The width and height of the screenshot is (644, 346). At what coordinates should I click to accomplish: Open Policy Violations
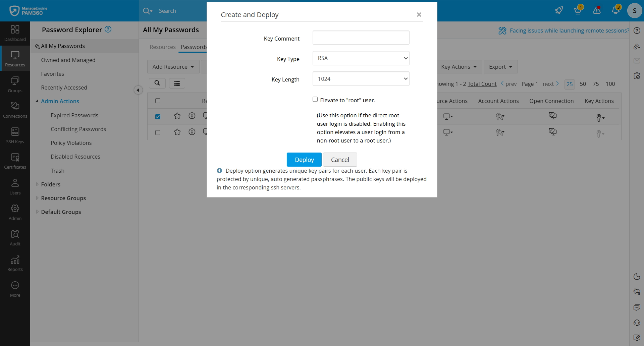[71, 143]
